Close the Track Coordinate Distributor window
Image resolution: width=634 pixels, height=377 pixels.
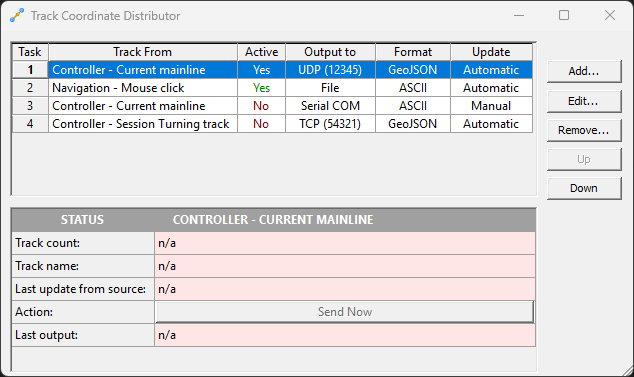pos(610,15)
